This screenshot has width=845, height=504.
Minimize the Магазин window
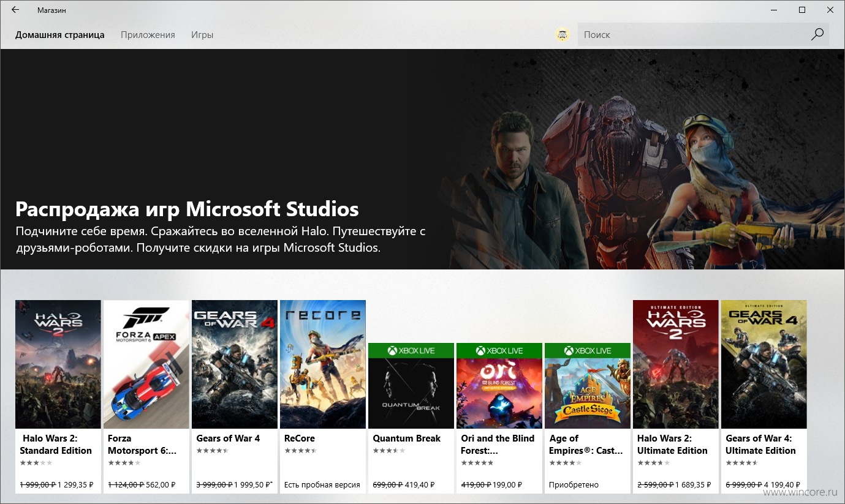coord(774,10)
